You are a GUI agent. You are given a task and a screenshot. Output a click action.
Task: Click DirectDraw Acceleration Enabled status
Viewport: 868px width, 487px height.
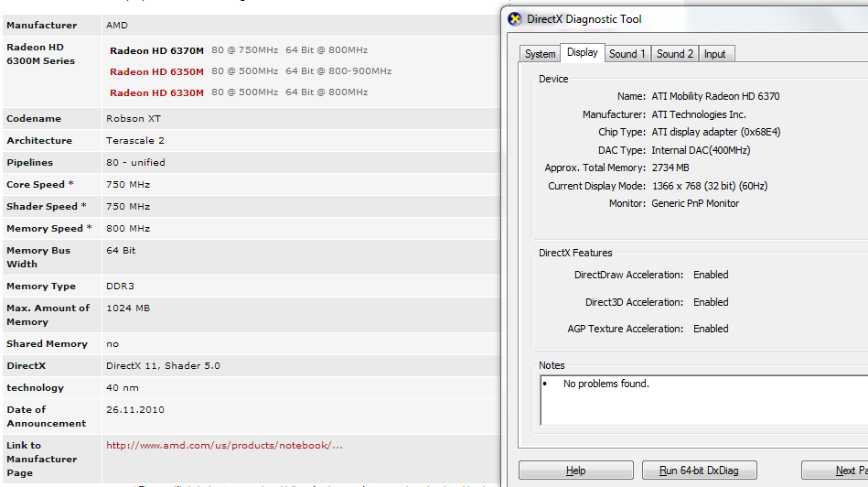(711, 275)
